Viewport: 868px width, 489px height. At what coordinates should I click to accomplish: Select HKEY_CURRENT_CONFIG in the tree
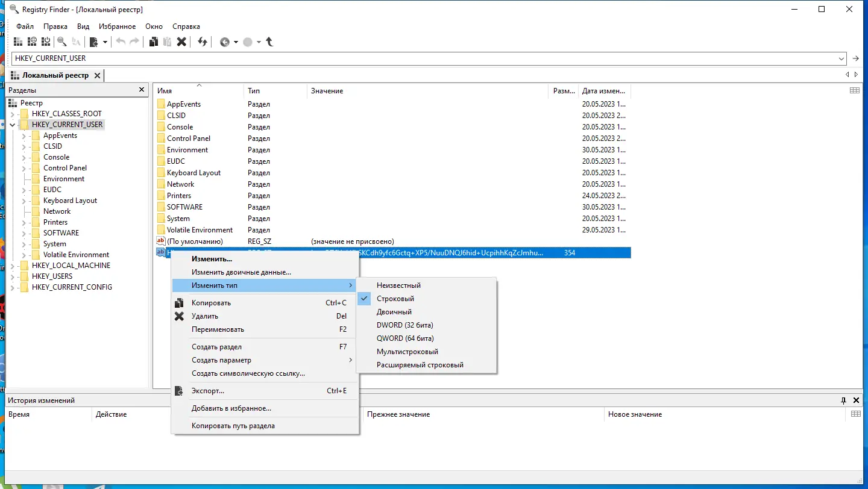(72, 287)
